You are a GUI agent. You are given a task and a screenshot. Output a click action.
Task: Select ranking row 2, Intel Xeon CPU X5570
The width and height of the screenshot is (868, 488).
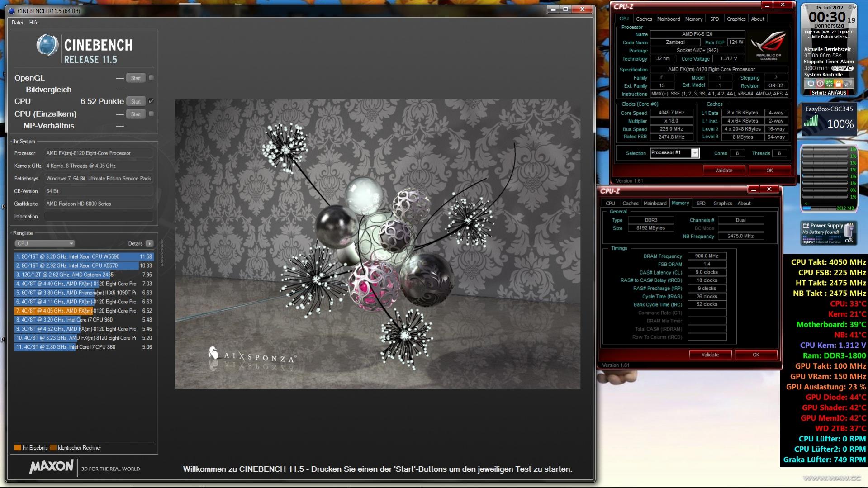pos(84,265)
